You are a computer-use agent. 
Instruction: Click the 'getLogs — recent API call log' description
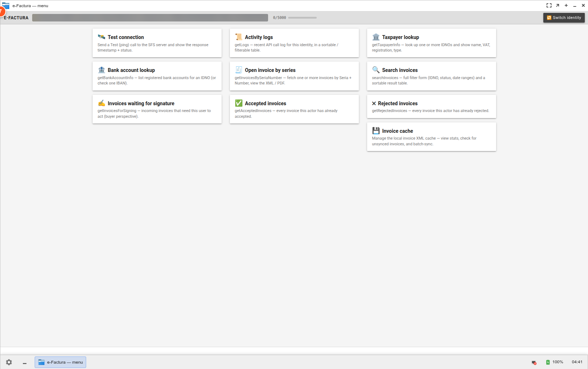286,48
